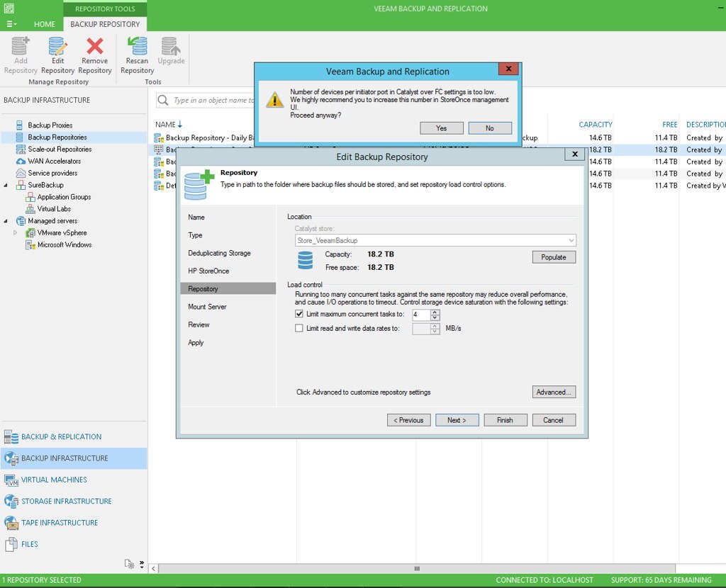726x588 pixels.
Task: Select the Application Groups tree icon
Action: point(30,197)
